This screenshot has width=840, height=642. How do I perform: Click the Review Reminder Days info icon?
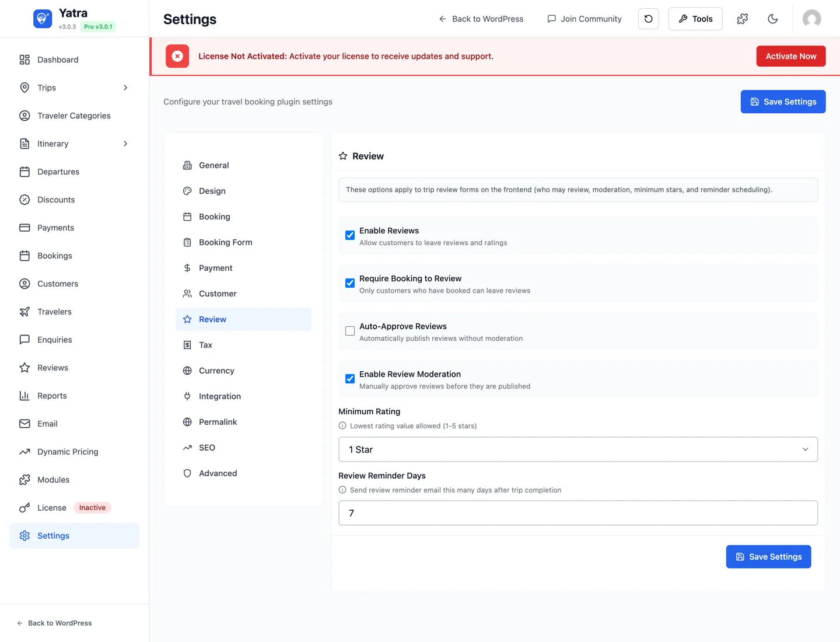(x=342, y=490)
